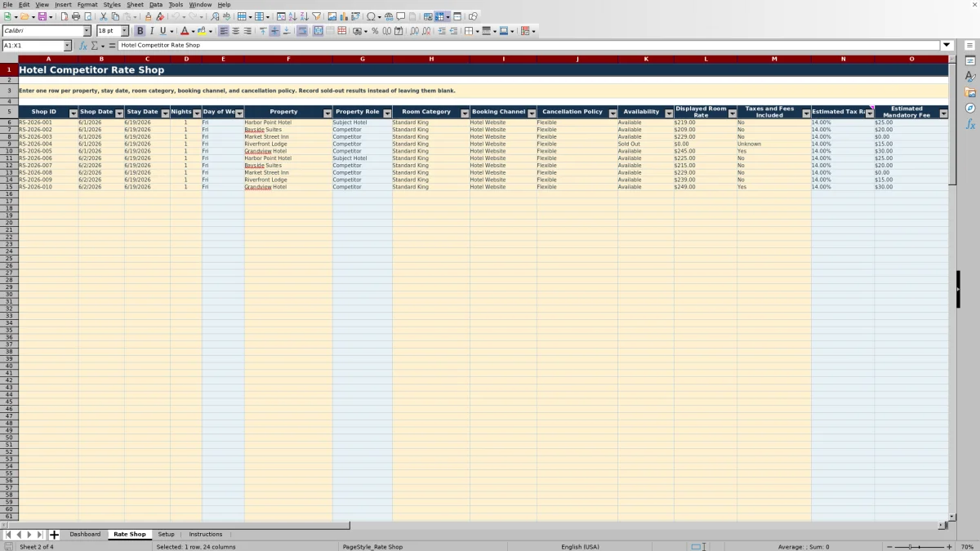Click the Align Top icon

pyautogui.click(x=263, y=31)
